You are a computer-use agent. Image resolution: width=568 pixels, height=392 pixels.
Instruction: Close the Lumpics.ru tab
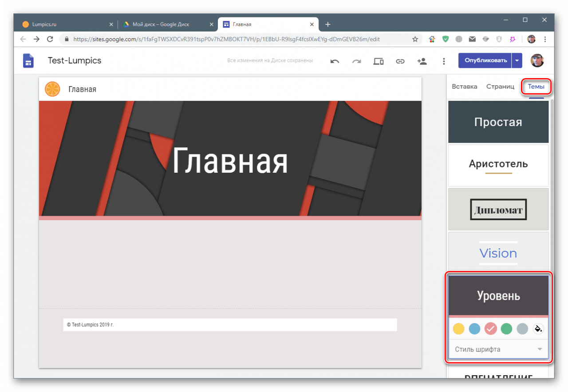(x=111, y=24)
